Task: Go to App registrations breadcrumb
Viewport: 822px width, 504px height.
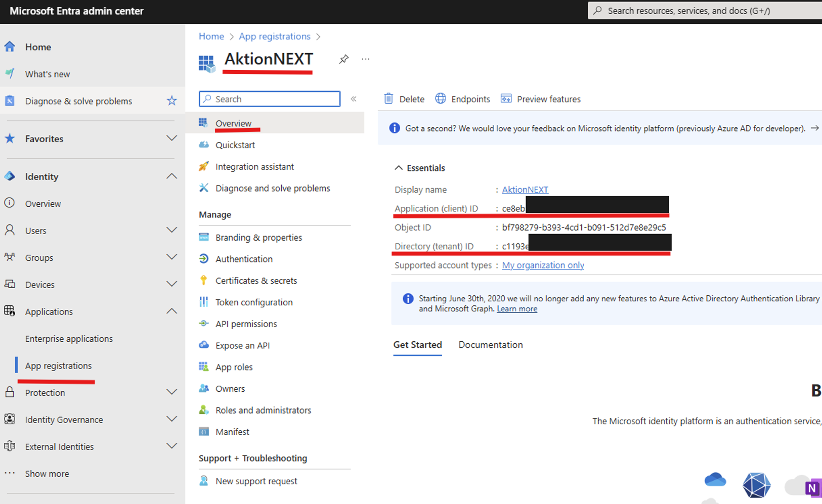Action: click(275, 36)
